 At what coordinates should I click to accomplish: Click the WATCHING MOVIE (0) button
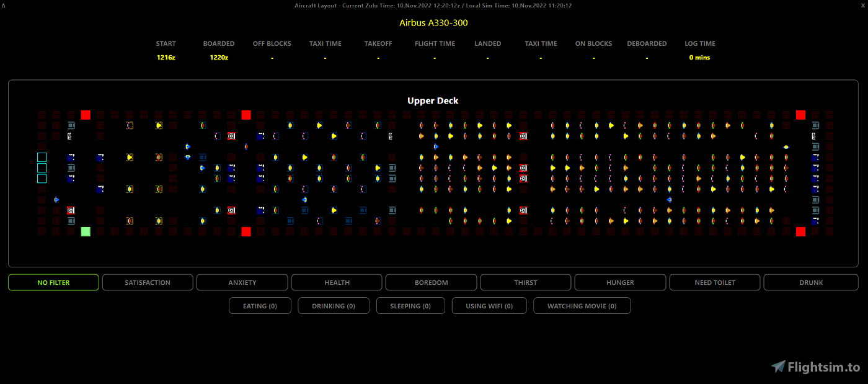(582, 305)
